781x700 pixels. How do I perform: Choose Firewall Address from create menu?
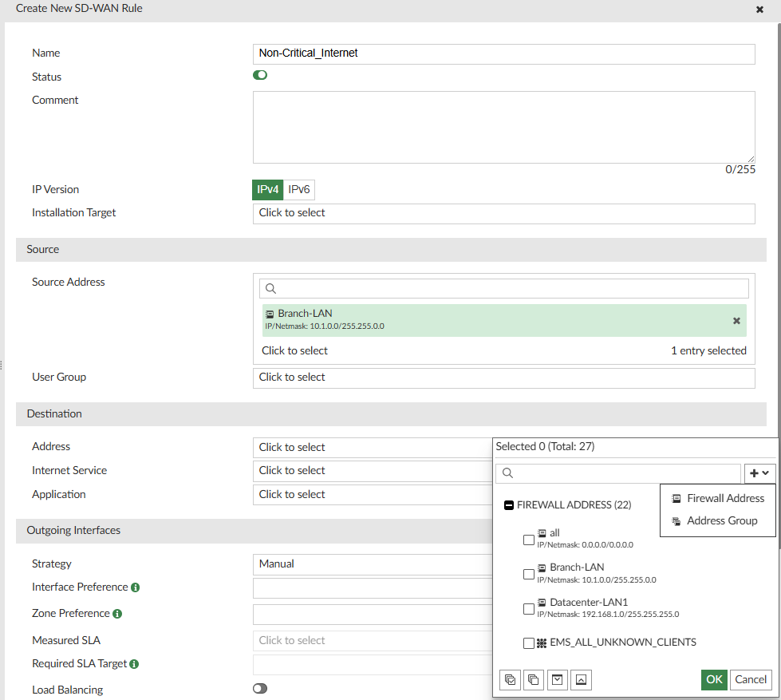click(x=718, y=498)
